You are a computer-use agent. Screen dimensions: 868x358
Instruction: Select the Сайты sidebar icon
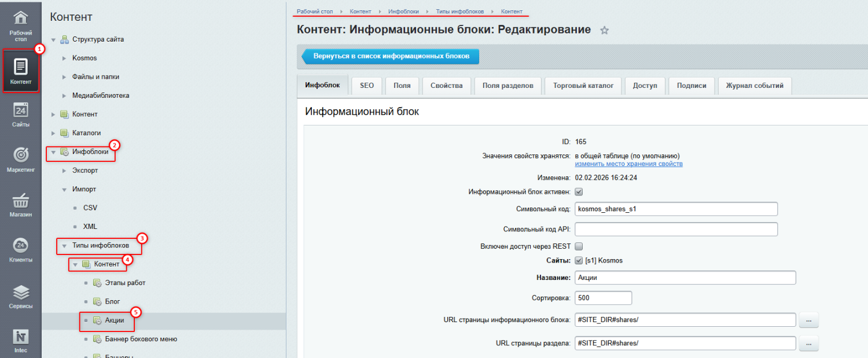coord(21,110)
